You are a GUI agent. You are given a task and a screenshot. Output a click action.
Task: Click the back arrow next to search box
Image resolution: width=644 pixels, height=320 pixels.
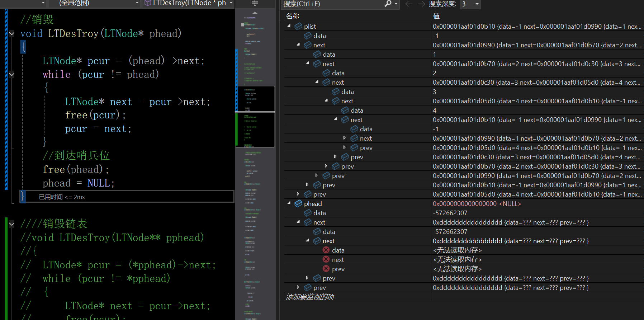(x=409, y=4)
